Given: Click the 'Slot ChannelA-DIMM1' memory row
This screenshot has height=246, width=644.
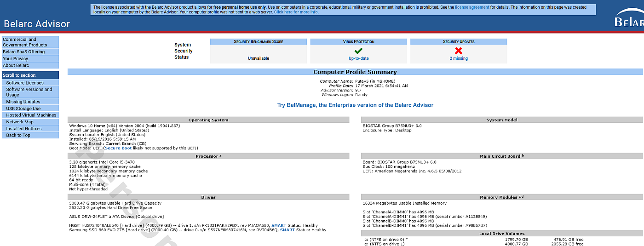Looking at the screenshot, I should tap(425, 216).
